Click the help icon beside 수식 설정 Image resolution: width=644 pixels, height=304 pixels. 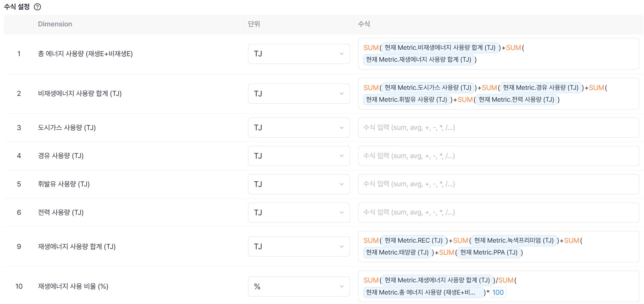(37, 7)
